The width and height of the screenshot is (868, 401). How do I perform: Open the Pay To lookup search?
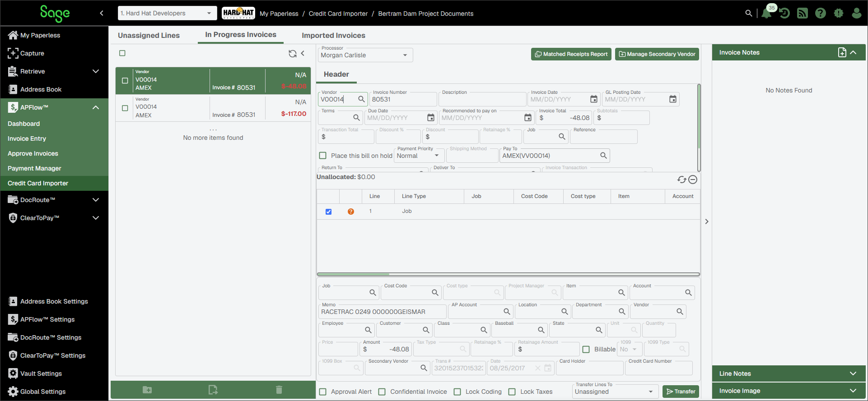click(x=603, y=156)
